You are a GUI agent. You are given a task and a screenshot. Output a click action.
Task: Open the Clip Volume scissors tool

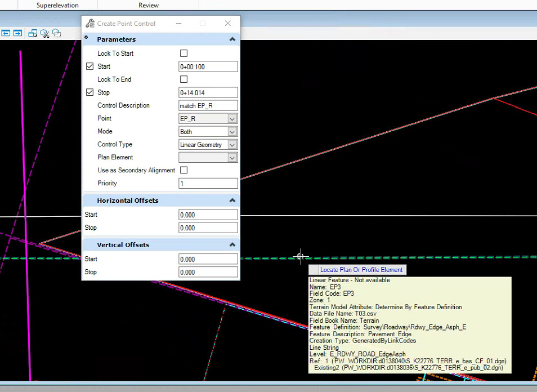pyautogui.click(x=45, y=33)
